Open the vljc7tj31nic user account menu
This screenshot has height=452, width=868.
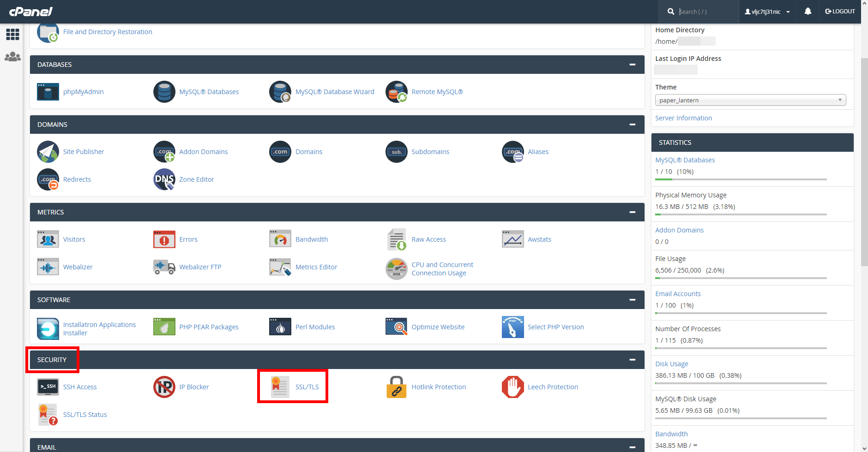[767, 12]
